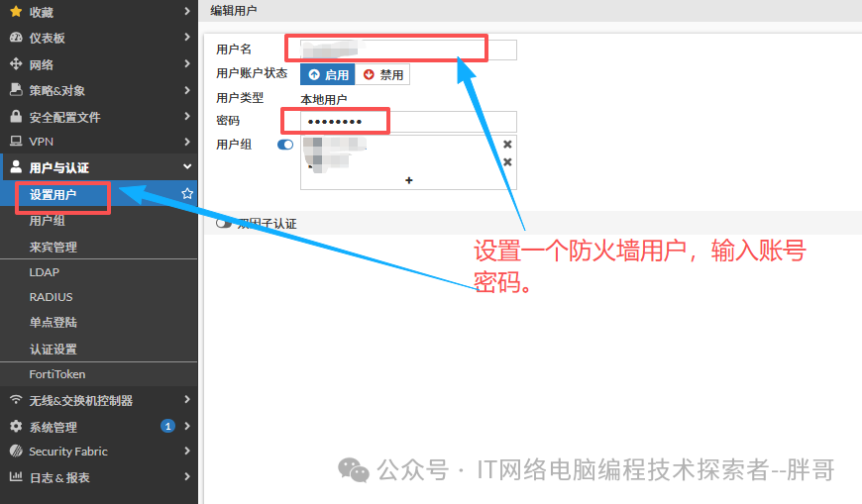862x504 pixels.
Task: Click the 编辑用户 page title
Action: pyautogui.click(x=234, y=11)
